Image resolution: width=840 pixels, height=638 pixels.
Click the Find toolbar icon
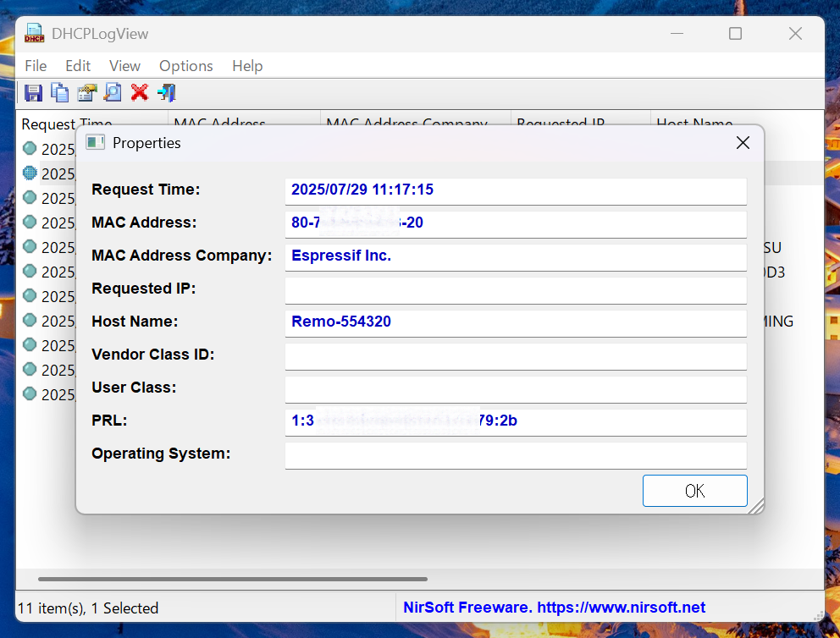(113, 93)
